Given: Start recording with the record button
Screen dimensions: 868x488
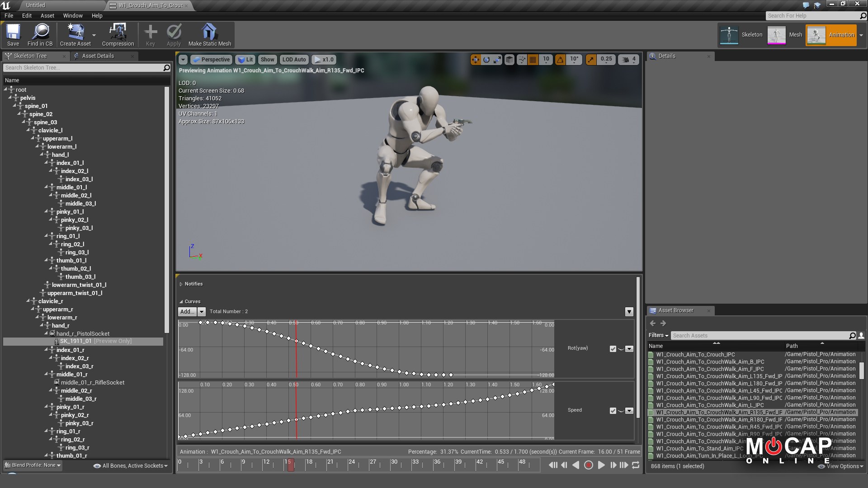Looking at the screenshot, I should 588,465.
